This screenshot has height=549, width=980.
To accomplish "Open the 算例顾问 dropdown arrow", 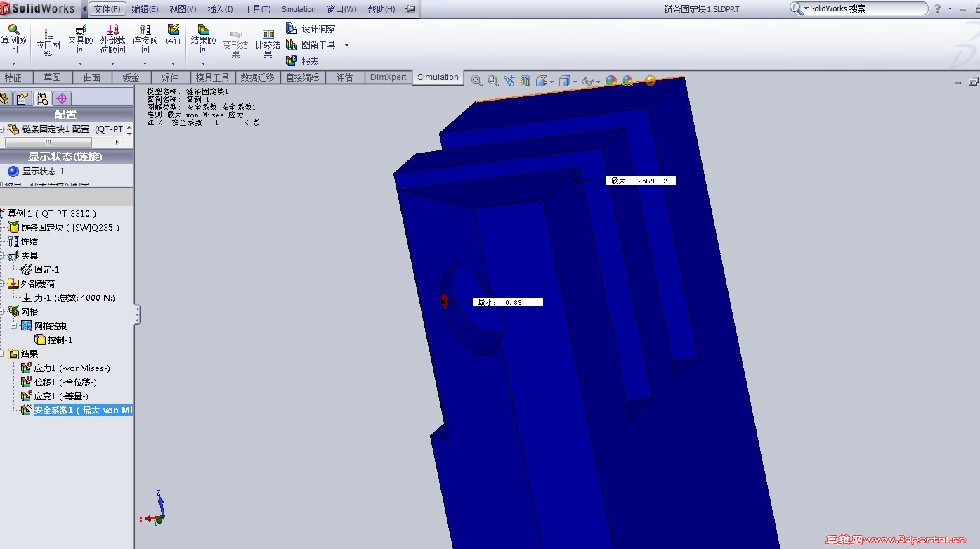I will click(13, 63).
